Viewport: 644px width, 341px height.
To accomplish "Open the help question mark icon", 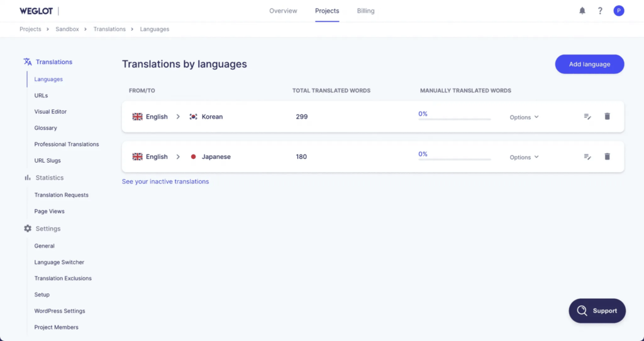I will pyautogui.click(x=600, y=11).
